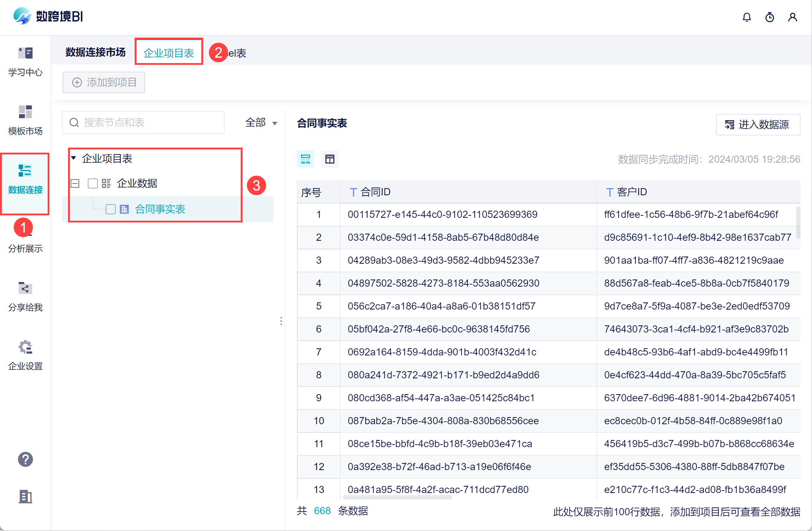The image size is (812, 531).
Task: Switch to the table view icon
Action: (330, 159)
